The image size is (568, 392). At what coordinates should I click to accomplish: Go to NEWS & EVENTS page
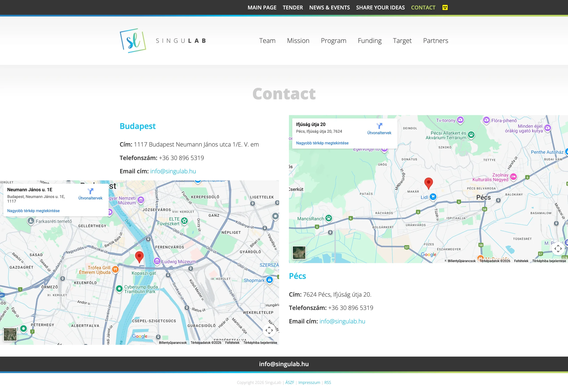coord(329,7)
